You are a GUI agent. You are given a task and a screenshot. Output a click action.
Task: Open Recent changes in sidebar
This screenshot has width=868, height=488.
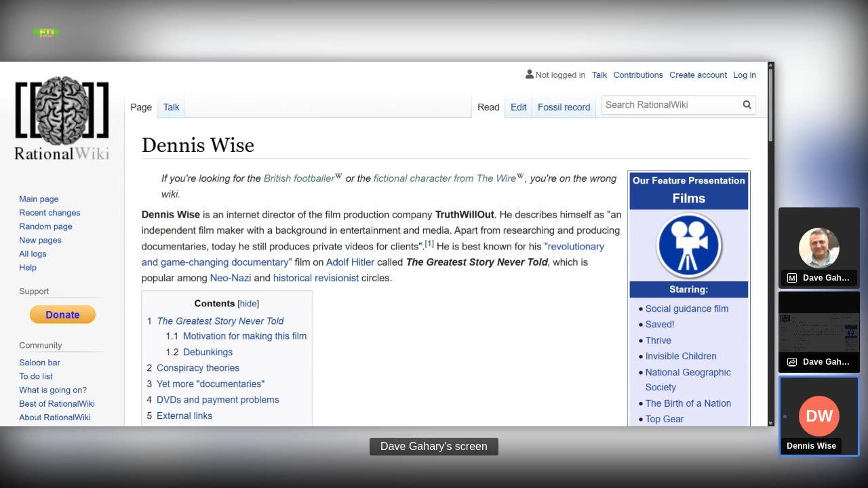[x=50, y=213]
